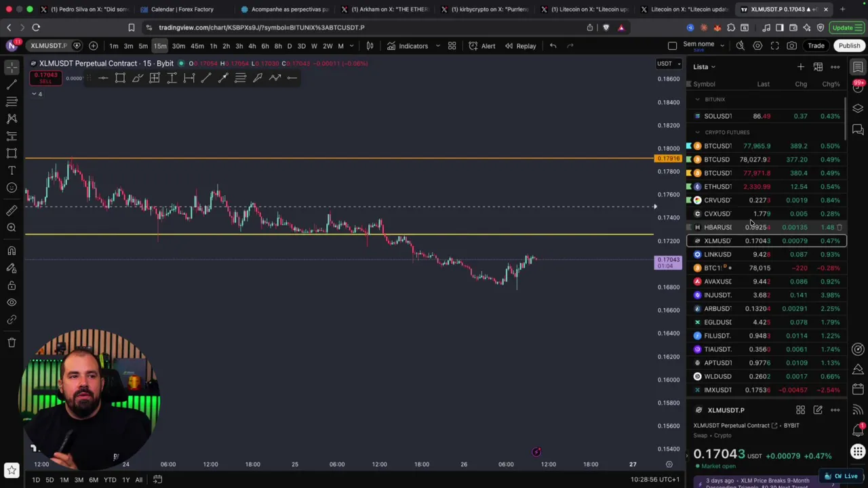Select the 4h timeframe
Viewport: 868px width, 488px height.
[252, 46]
